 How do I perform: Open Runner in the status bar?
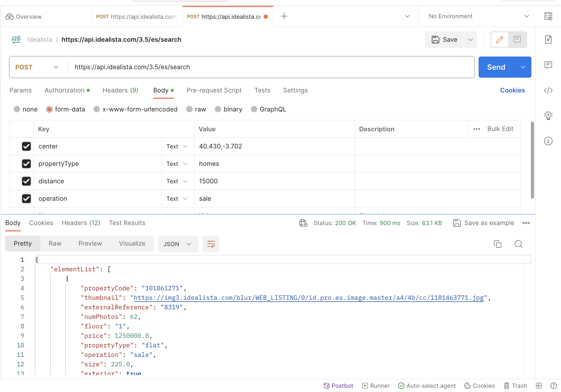tap(376, 386)
